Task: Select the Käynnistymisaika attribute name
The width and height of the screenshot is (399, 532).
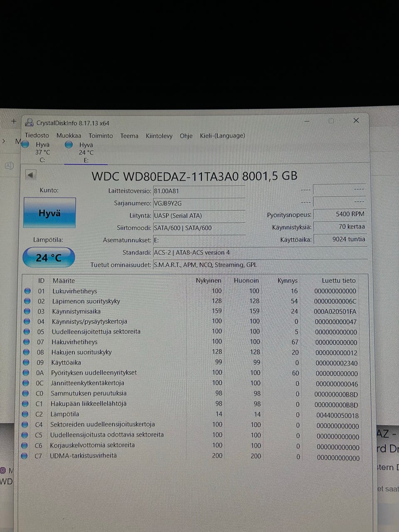Action: [x=76, y=311]
